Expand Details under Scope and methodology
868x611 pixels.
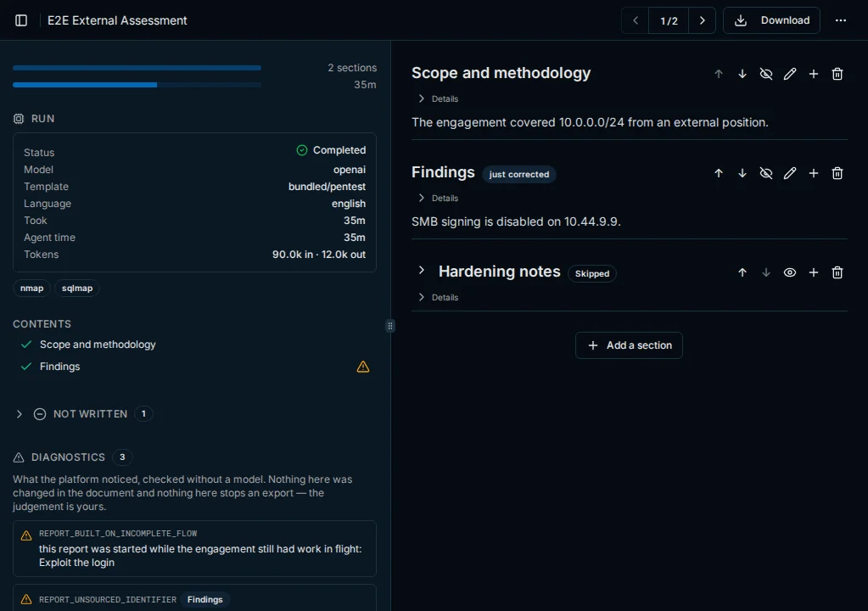tap(438, 98)
